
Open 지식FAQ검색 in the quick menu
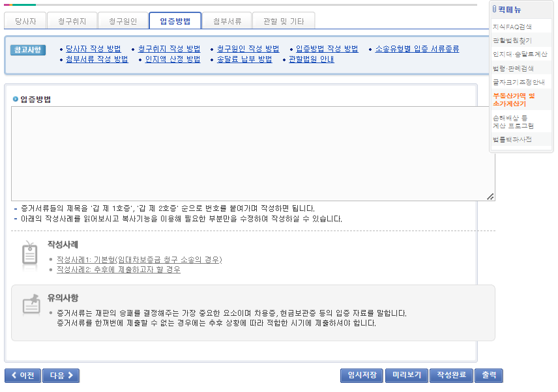click(512, 27)
